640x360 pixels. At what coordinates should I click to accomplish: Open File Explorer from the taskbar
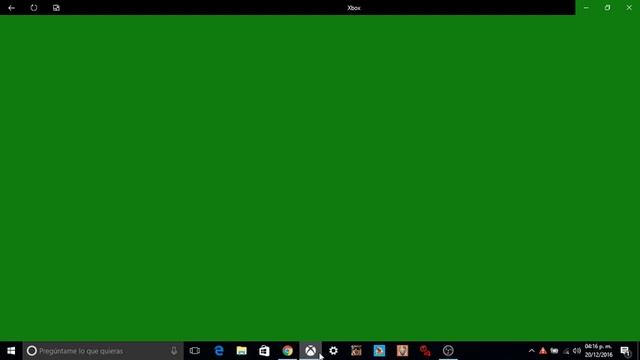(x=242, y=351)
